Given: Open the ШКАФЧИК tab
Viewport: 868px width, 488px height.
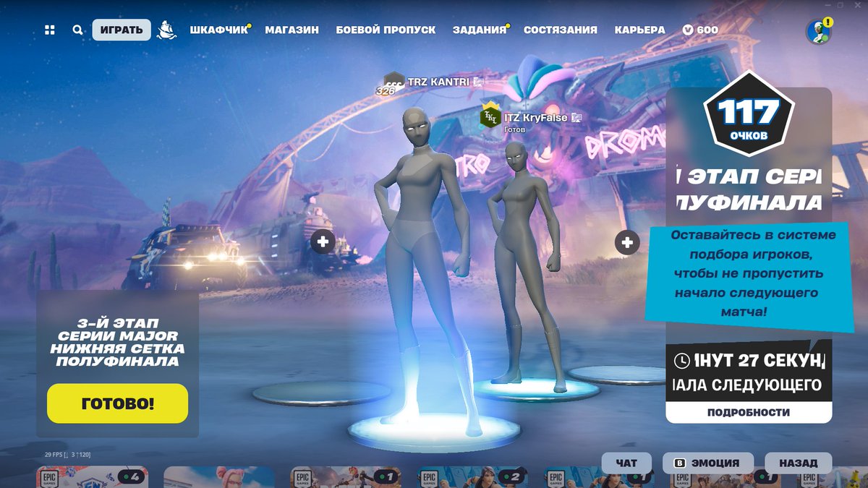Looking at the screenshot, I should click(x=218, y=30).
